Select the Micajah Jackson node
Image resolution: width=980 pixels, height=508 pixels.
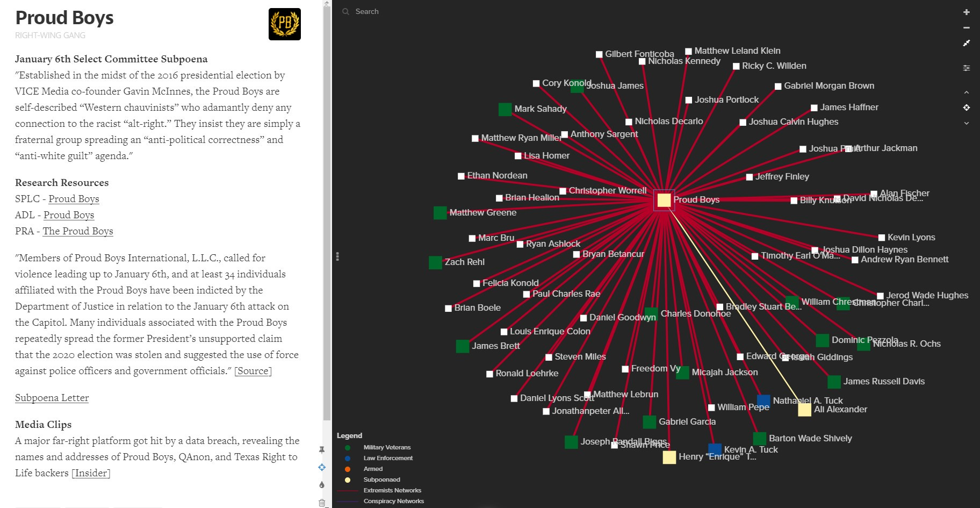pos(682,373)
